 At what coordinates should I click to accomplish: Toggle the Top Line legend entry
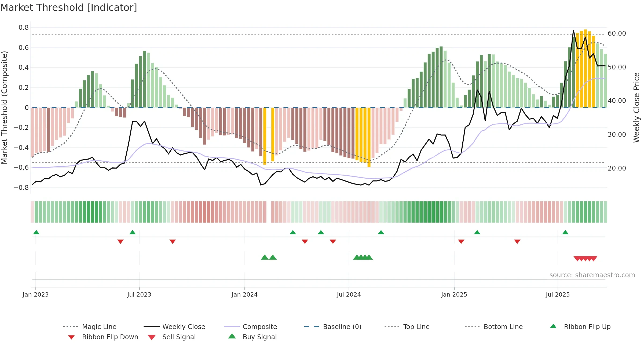point(407,327)
